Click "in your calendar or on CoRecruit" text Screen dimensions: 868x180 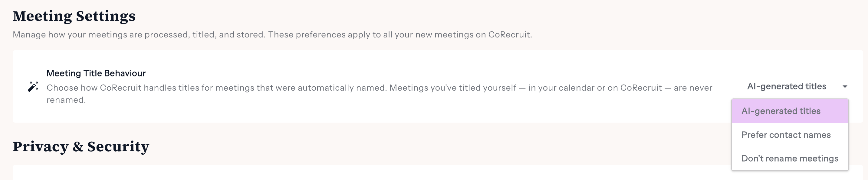pos(595,88)
